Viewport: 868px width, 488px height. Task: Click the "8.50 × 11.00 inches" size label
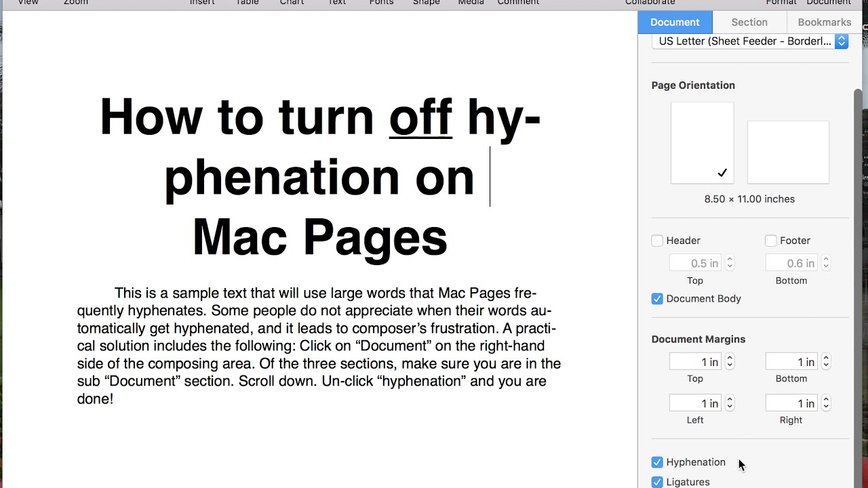point(749,199)
